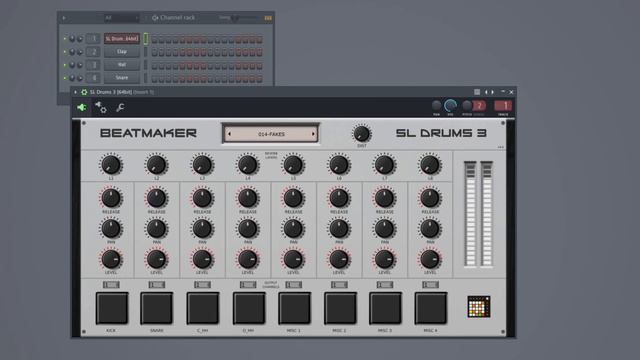The image size is (640, 360).
Task: Select the Clap channel button
Action: pyautogui.click(x=122, y=52)
